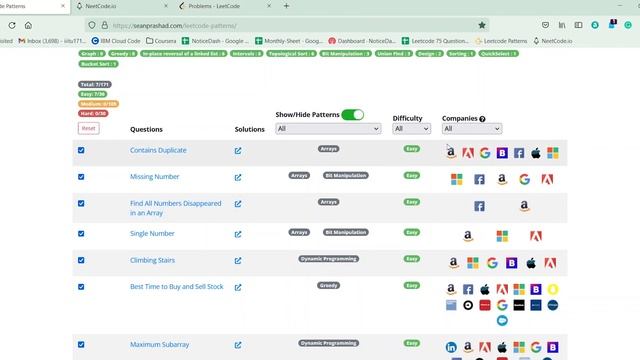Open the browser library icon
The height and width of the screenshot is (360, 640).
point(562,25)
